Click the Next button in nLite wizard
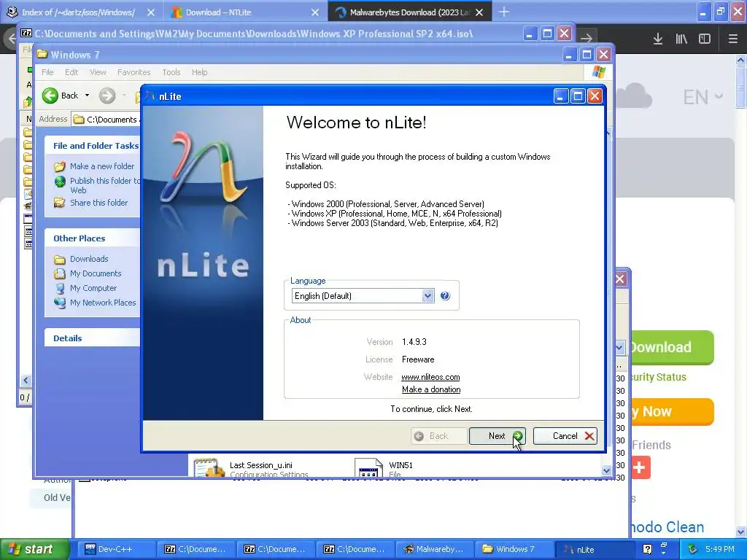The image size is (747, 560). [x=498, y=436]
